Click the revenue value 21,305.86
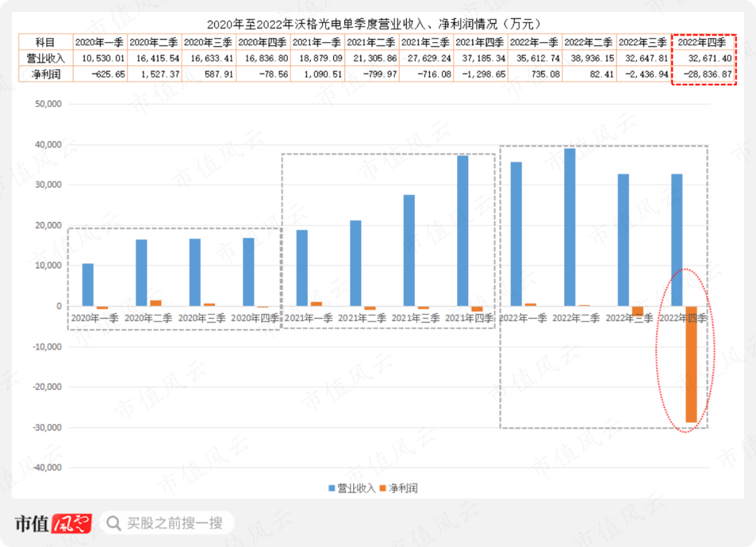Viewport: 756px width, 547px height. [375, 58]
